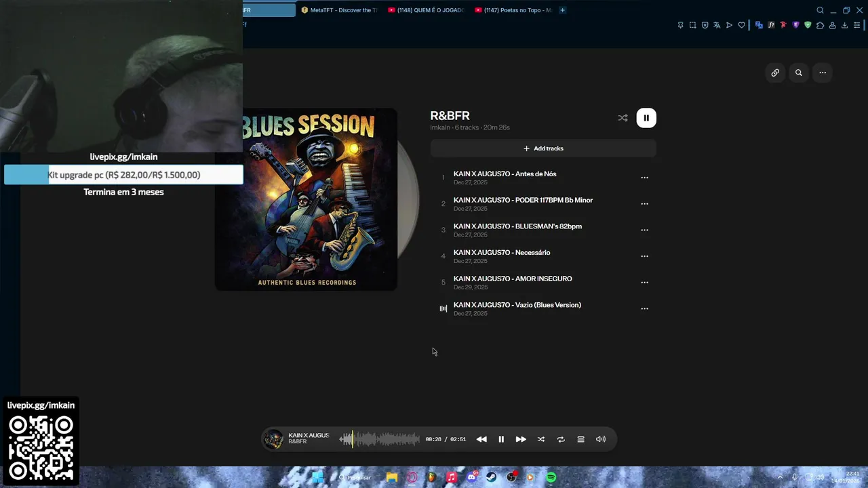Toggle shuffle next to the R&BFR title
The height and width of the screenshot is (488, 868).
pos(623,118)
